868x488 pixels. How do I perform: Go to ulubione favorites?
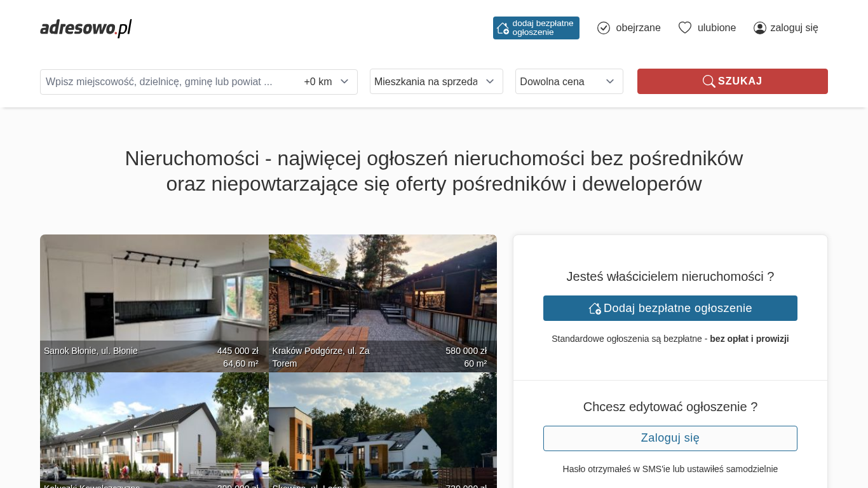[x=716, y=28]
